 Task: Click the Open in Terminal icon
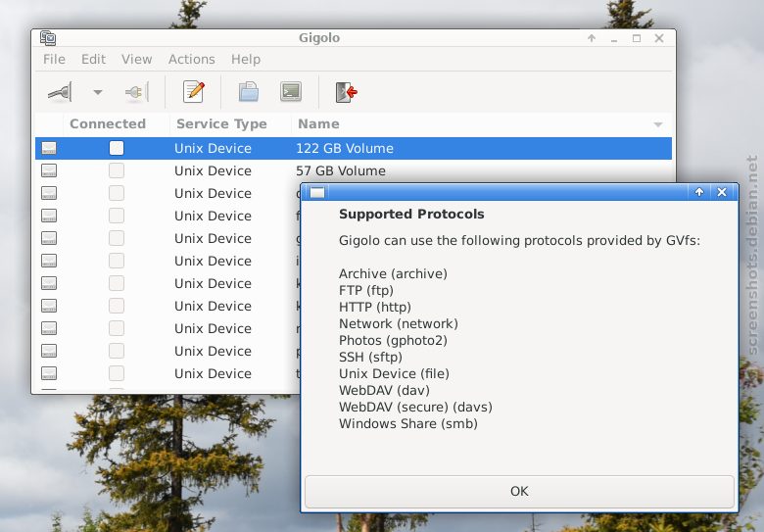[291, 91]
